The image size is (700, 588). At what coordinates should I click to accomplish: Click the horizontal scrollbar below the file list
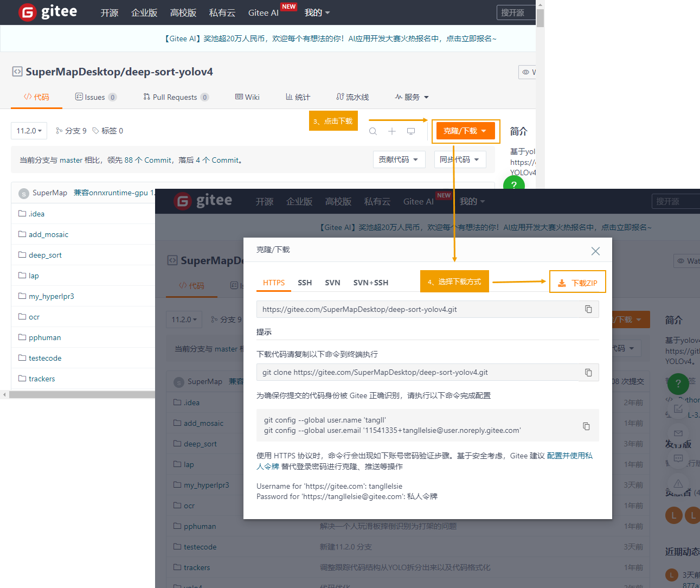(x=81, y=395)
